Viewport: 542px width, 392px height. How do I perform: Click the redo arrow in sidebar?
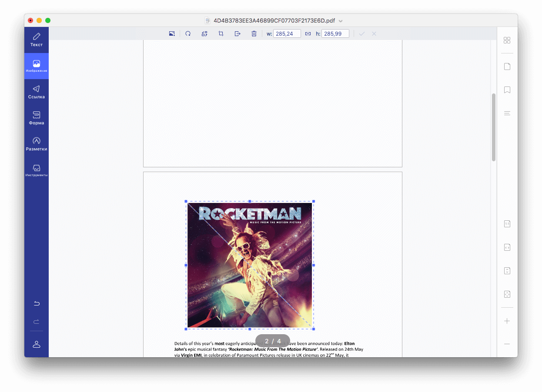click(37, 322)
